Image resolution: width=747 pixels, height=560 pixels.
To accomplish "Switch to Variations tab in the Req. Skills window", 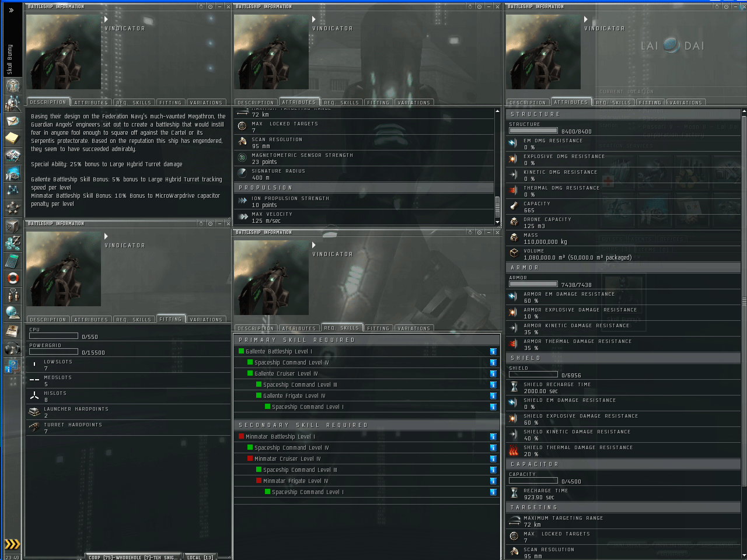I will [414, 328].
